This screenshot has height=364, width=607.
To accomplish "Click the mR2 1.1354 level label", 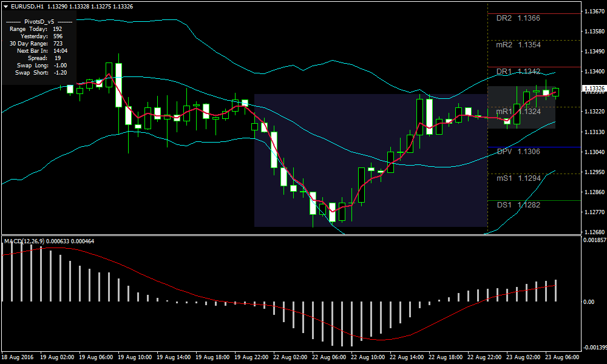I will click(518, 45).
